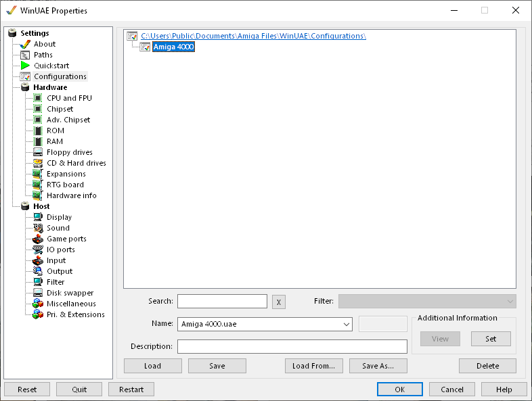
Task: Click the Expansions board icon
Action: pyautogui.click(x=38, y=174)
